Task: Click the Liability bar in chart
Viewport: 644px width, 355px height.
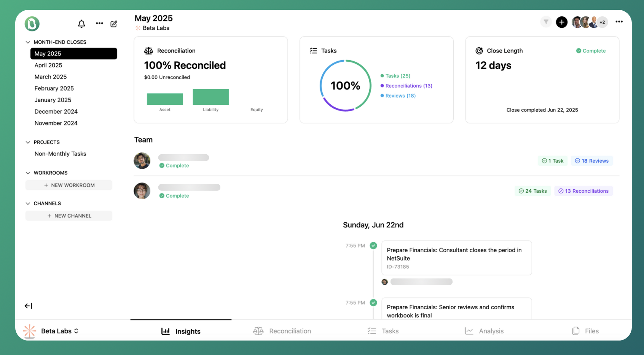Action: 211,97
